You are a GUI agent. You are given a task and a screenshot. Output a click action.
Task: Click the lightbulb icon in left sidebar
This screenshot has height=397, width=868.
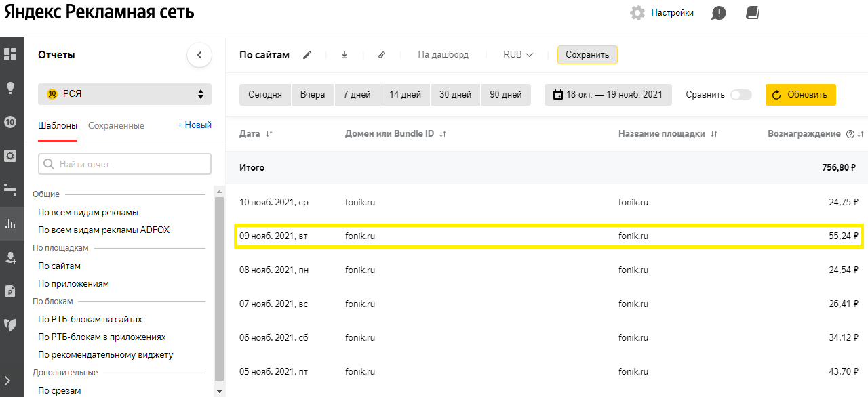pos(10,88)
